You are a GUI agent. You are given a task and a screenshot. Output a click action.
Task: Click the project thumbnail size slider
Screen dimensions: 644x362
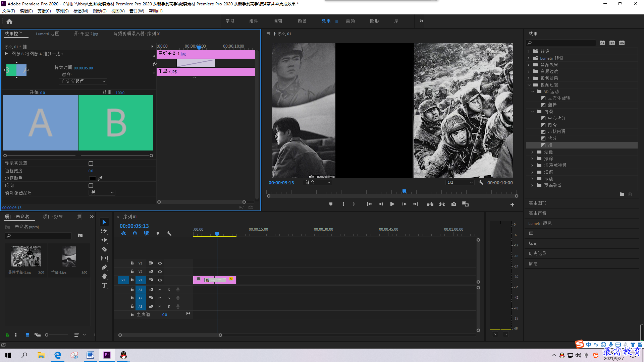point(56,335)
